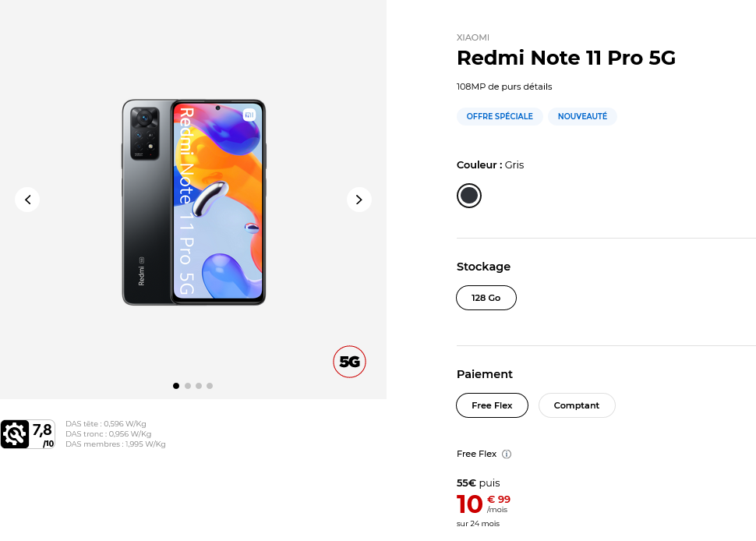Click the Redmi Note 11 Pro 5G title
756x541 pixels.
pos(566,58)
